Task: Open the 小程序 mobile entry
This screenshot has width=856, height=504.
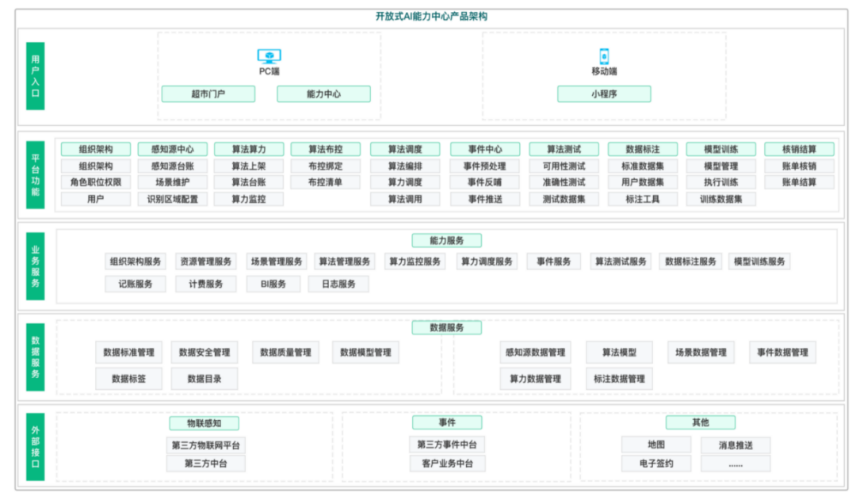Action: pos(604,94)
